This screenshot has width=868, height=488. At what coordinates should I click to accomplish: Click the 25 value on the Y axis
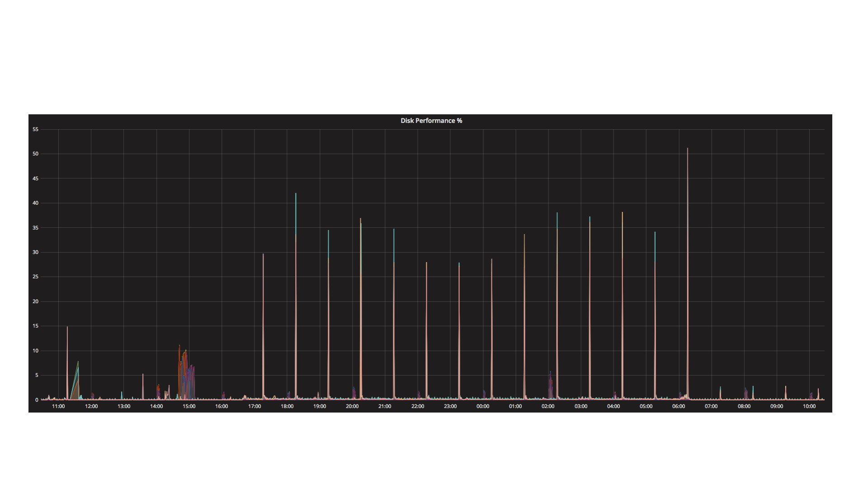coord(35,277)
